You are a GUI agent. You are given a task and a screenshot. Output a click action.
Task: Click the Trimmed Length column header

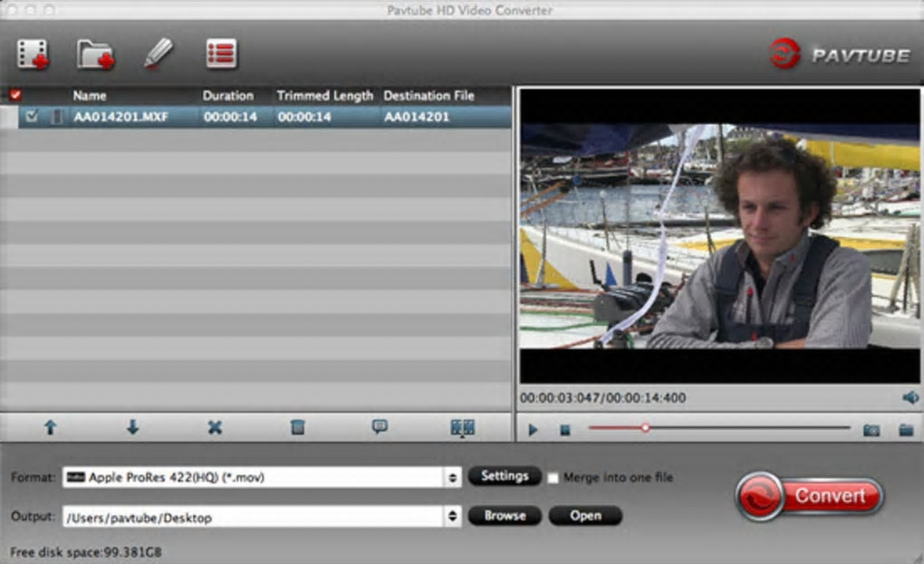[x=324, y=95]
